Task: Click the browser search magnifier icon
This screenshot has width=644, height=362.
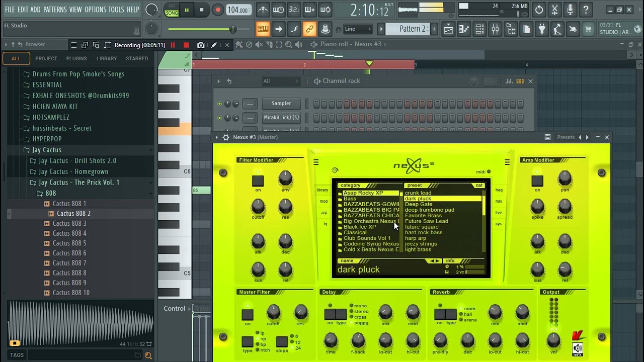Action: tap(148, 355)
